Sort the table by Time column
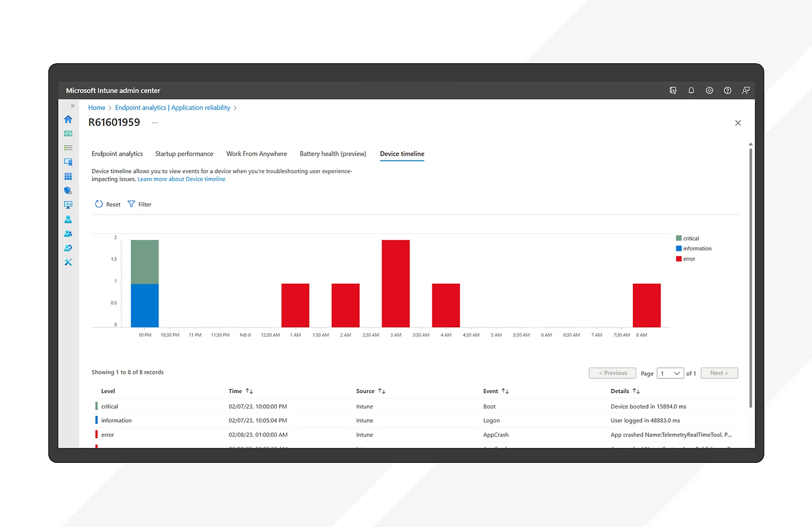The height and width of the screenshot is (527, 812). [249, 391]
